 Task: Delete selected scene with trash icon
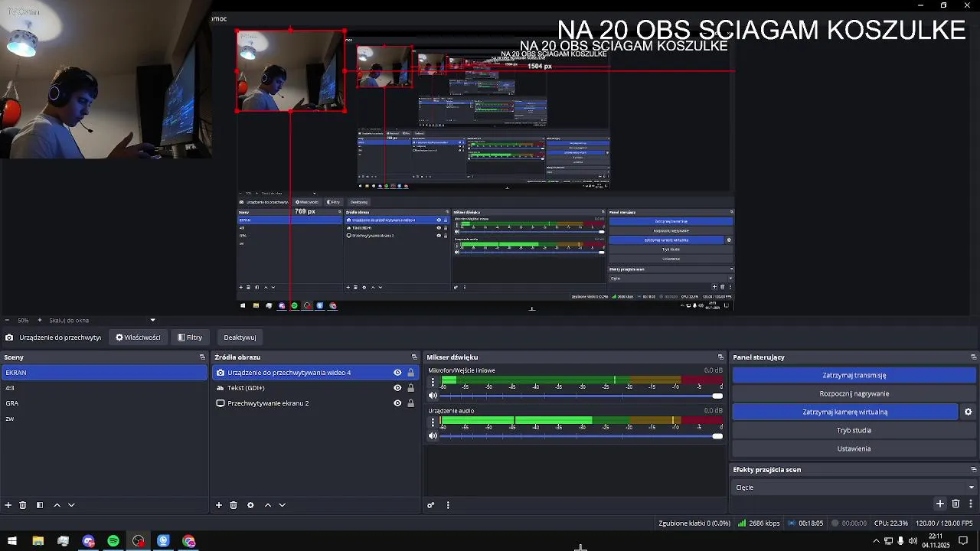23,505
